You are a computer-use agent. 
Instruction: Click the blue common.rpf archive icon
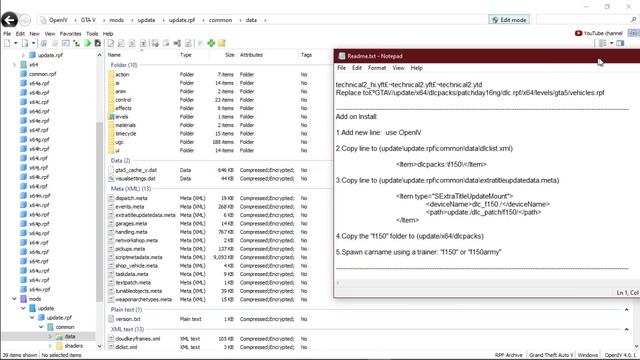(24, 74)
